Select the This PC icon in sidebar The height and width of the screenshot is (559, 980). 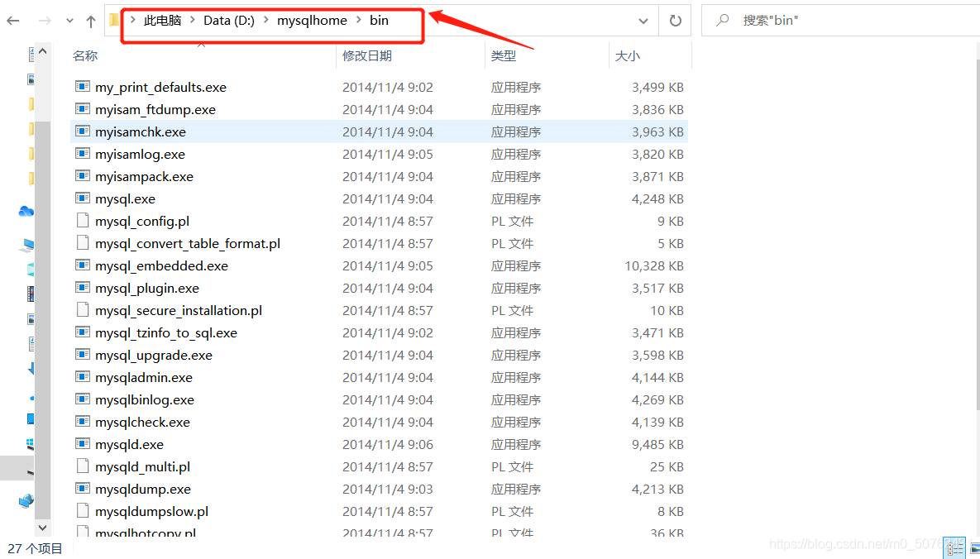point(26,245)
